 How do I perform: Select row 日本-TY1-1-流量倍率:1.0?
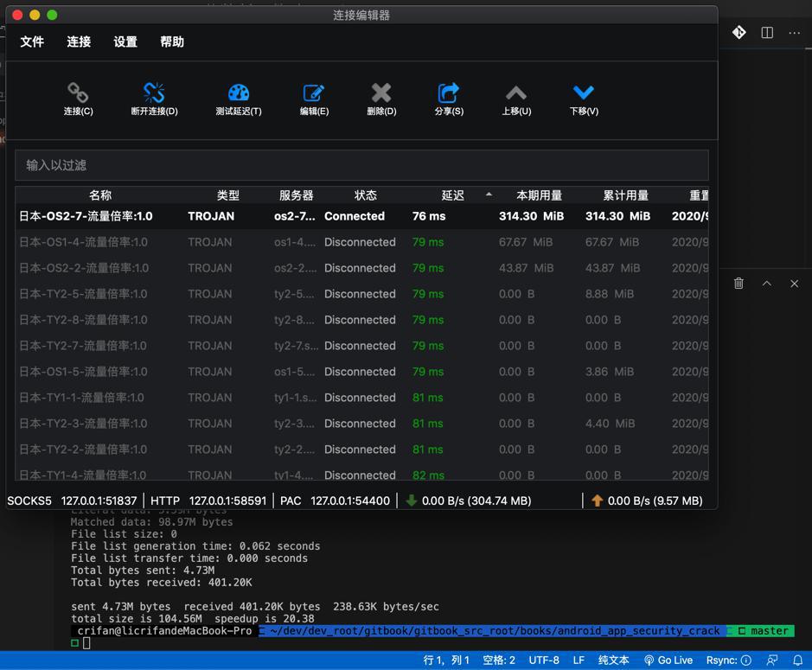(361, 397)
